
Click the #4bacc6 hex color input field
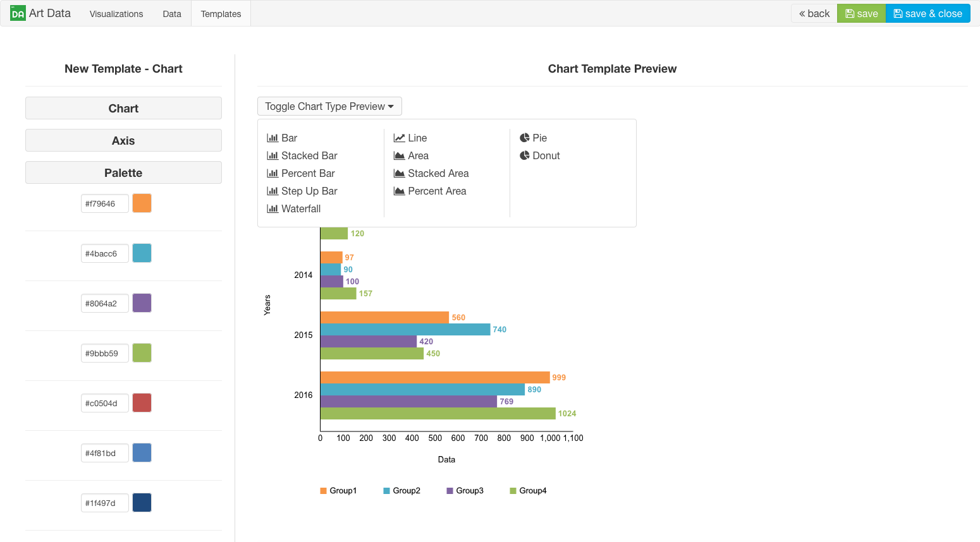[x=104, y=253]
